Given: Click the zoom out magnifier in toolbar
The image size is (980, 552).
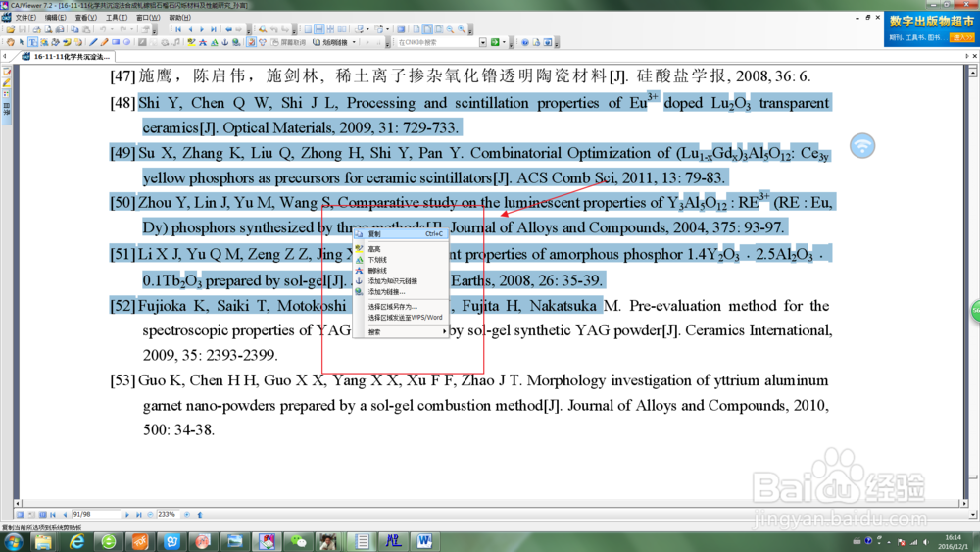Looking at the screenshot, I should coord(450,29).
